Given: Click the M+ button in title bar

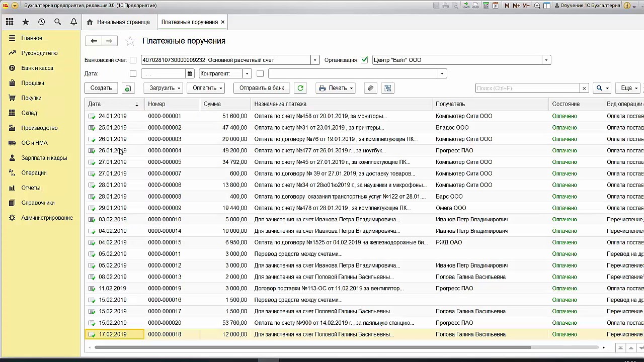Looking at the screenshot, I should click(x=516, y=6).
